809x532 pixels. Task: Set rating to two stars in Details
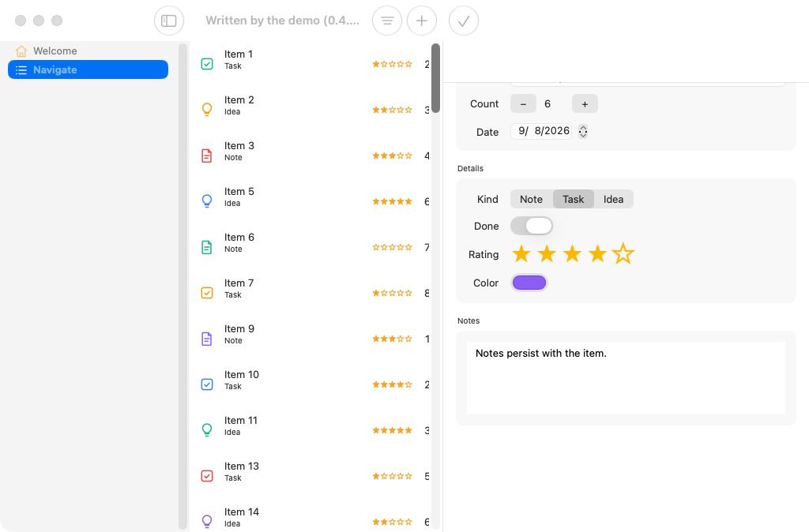coord(547,253)
